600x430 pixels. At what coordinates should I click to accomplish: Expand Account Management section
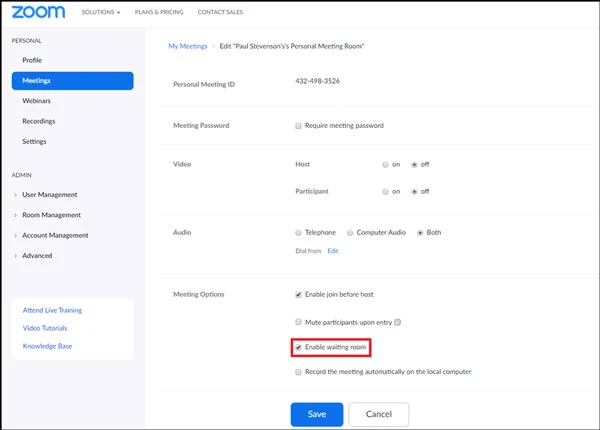pos(56,235)
